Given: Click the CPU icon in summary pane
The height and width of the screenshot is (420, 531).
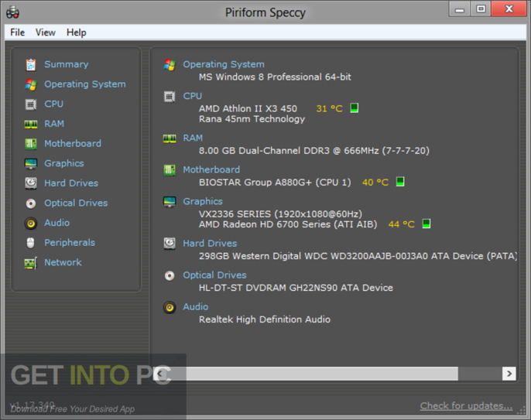Looking at the screenshot, I should point(170,97).
